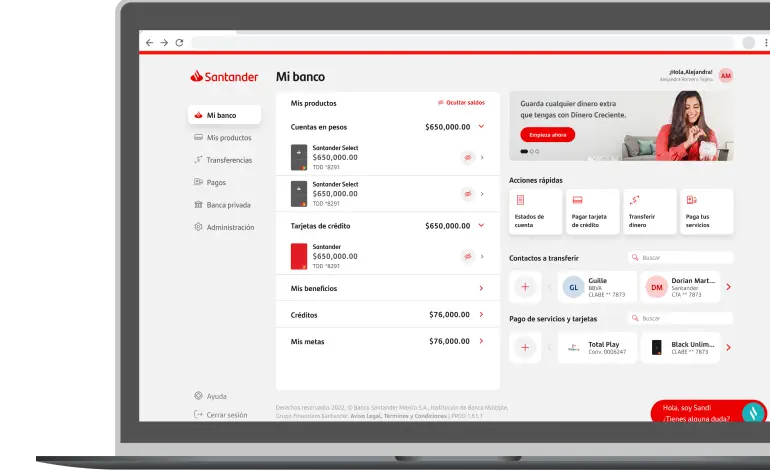Click the red Santander credit card image

(299, 256)
